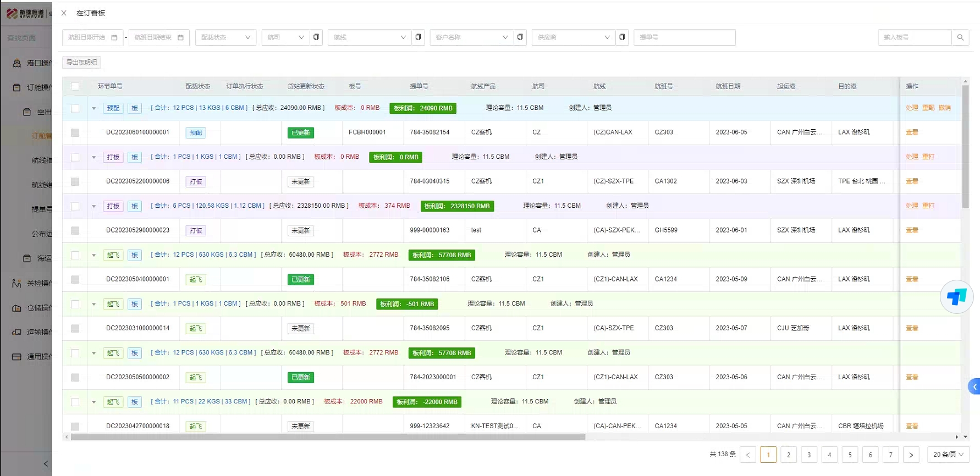
Task: Click the copy icon beside the 航线 dropdown
Action: click(419, 37)
